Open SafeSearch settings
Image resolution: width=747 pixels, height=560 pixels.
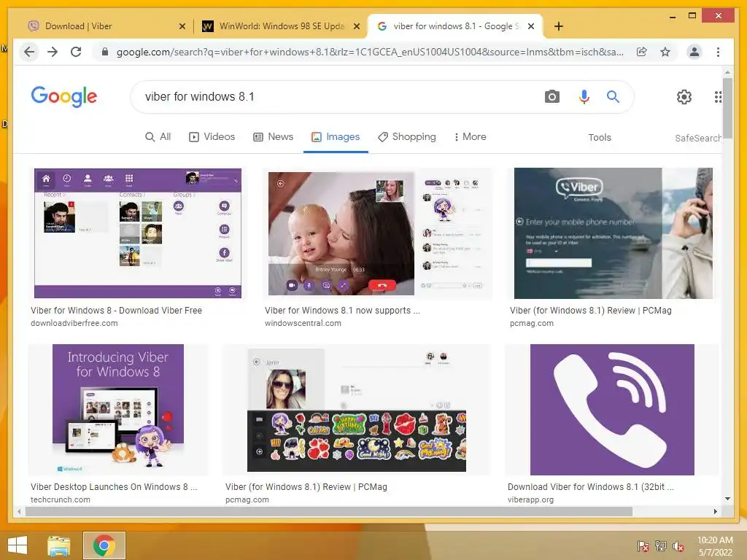pos(698,138)
